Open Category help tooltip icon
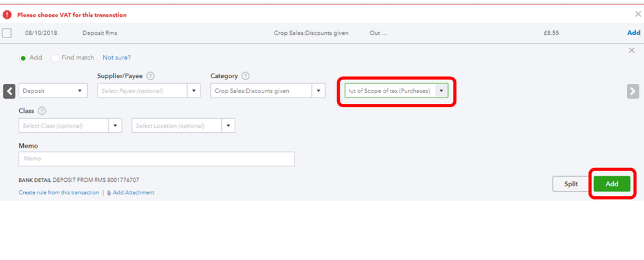Viewport: 644px width, 260px height. tap(246, 76)
